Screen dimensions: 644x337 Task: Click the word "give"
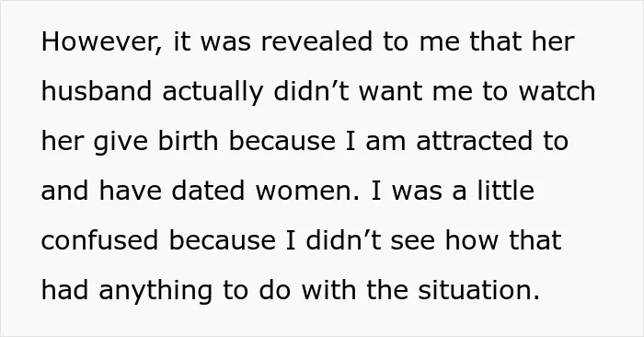click(121, 143)
